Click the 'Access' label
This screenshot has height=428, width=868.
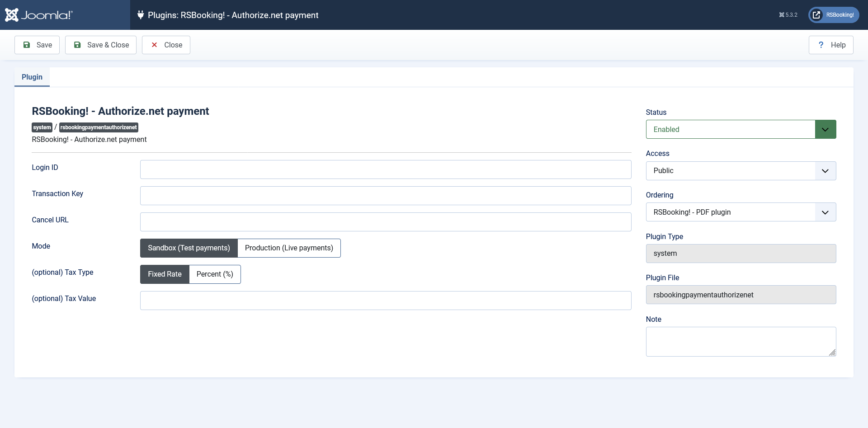coord(657,153)
